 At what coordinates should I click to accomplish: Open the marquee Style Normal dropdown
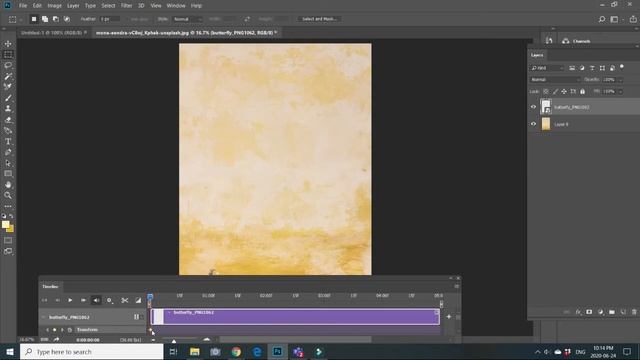pos(187,19)
